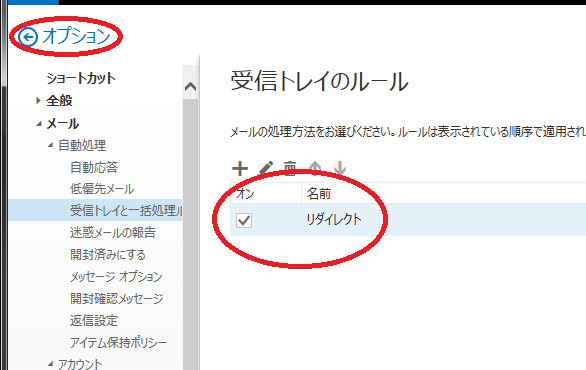
Task: Expand the 全般 section triangle
Action: tap(38, 101)
